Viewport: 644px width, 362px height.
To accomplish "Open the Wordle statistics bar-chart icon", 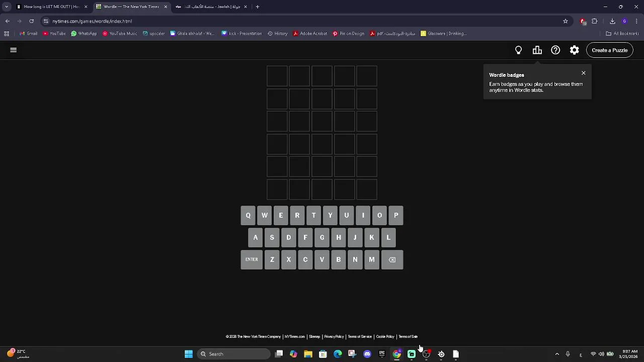I will click(537, 50).
